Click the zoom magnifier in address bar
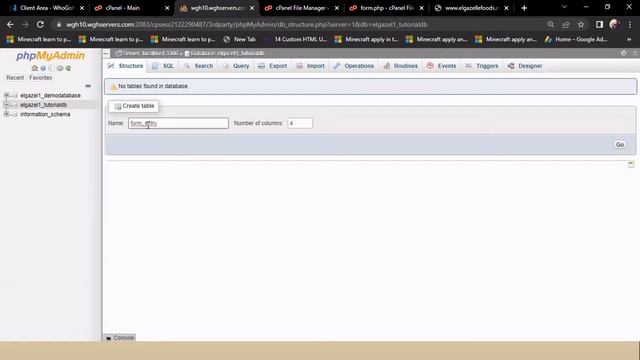This screenshot has height=360, width=640. click(551, 24)
